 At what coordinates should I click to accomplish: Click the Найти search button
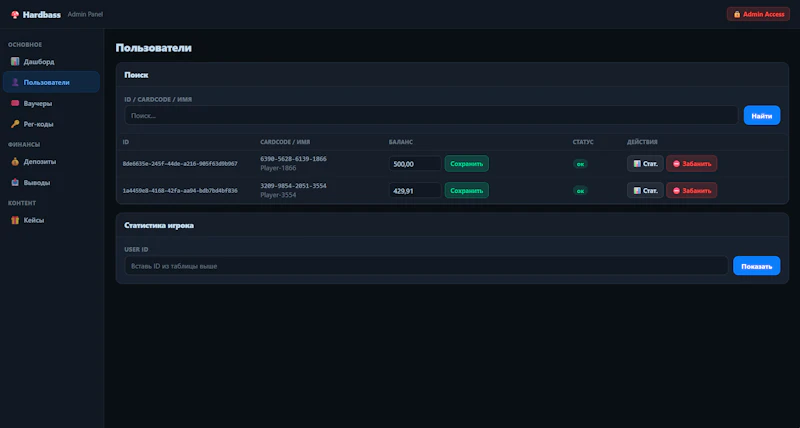click(762, 116)
